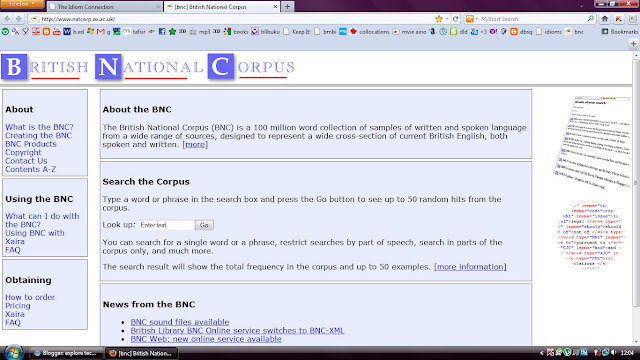Open the Pricing link
This screenshot has height=360, width=640.
pyautogui.click(x=18, y=306)
